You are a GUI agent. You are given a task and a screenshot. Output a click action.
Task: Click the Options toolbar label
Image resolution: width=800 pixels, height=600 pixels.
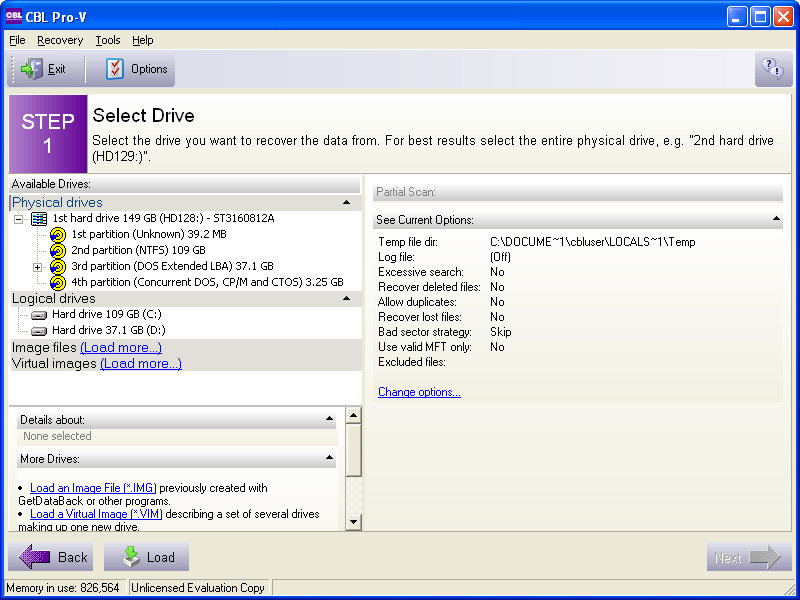pyautogui.click(x=149, y=69)
